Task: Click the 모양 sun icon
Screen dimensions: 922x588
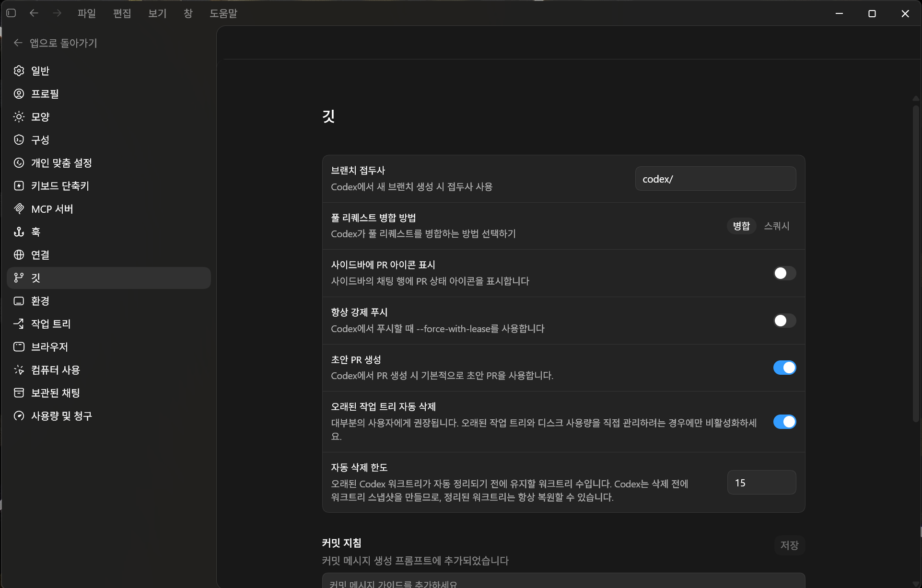Action: pyautogui.click(x=19, y=117)
